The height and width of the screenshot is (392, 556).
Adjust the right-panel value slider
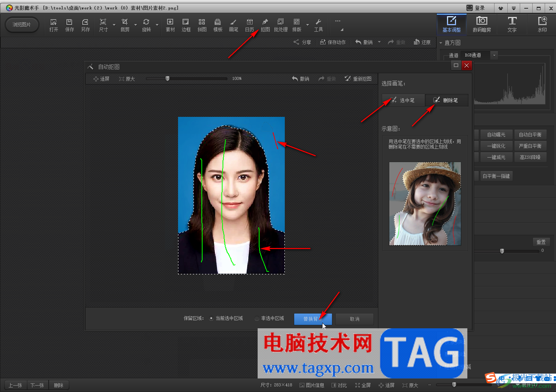coord(502,251)
